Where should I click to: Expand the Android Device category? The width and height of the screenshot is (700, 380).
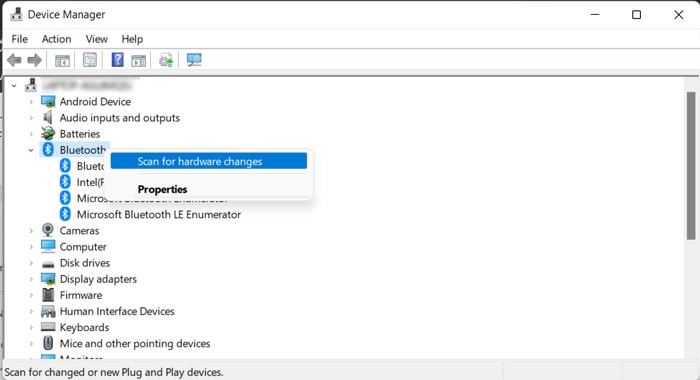[x=31, y=102]
